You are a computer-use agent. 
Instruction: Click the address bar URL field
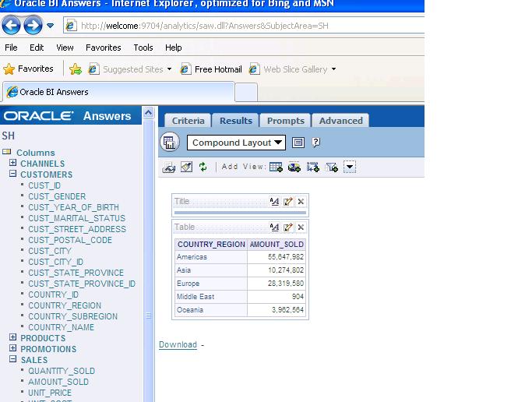click(245, 26)
